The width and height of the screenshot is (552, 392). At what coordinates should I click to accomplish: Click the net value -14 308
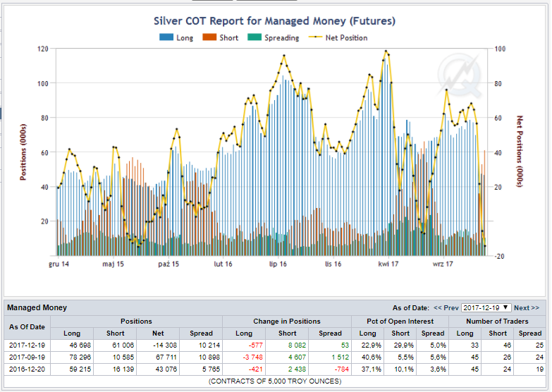click(165, 345)
